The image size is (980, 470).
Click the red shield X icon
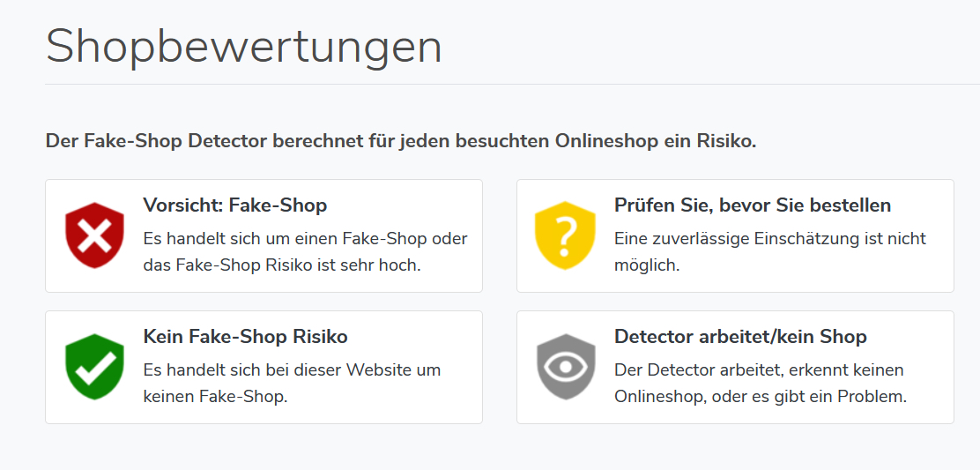click(x=94, y=235)
